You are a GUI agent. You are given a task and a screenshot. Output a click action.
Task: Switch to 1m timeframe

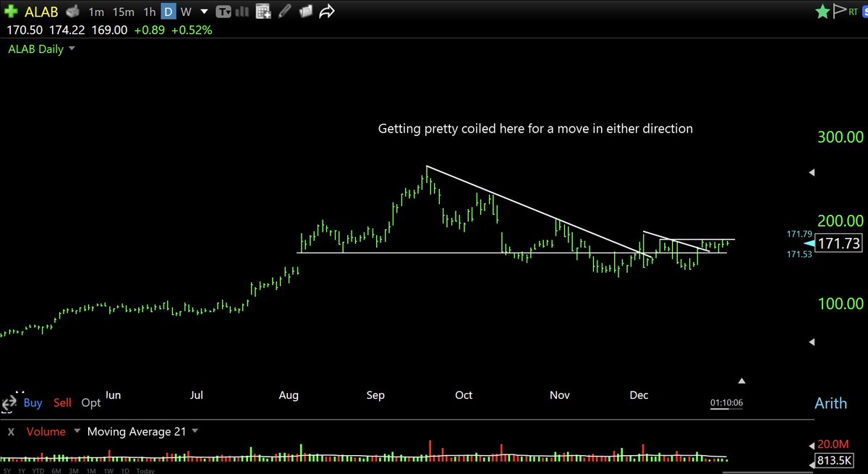pyautogui.click(x=95, y=12)
